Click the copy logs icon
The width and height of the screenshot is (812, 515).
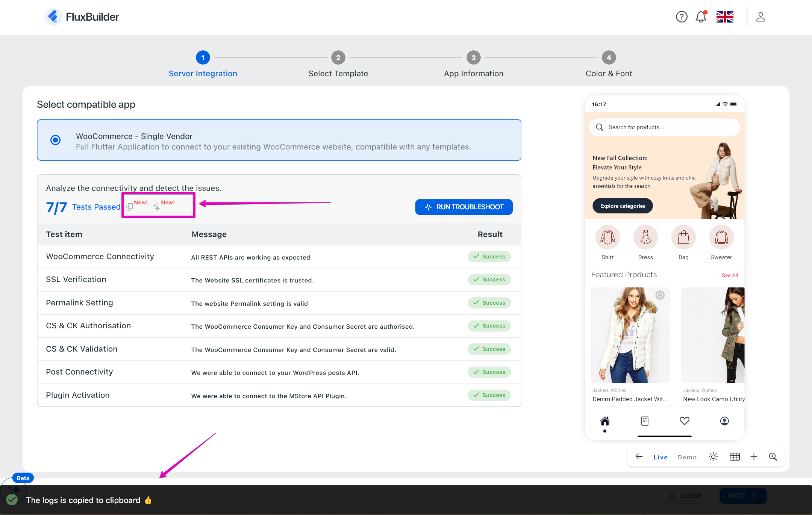130,207
